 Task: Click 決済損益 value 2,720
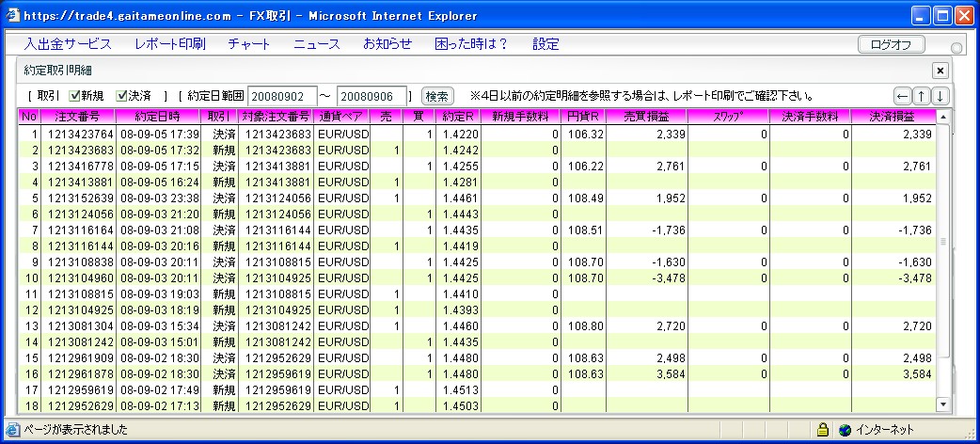(917, 326)
